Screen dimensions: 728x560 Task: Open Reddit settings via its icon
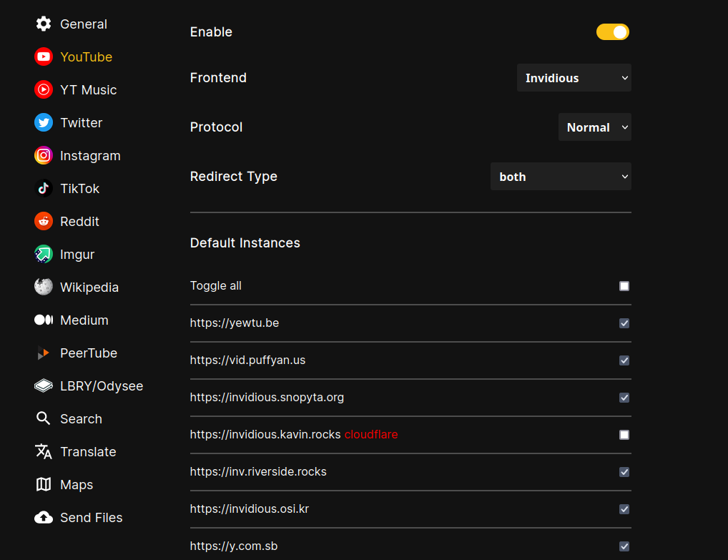tap(43, 221)
